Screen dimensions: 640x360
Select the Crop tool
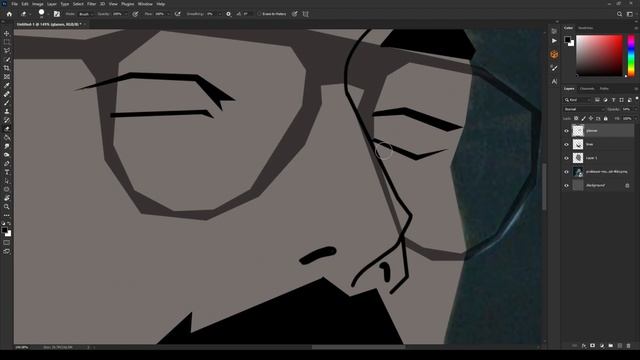click(x=7, y=68)
